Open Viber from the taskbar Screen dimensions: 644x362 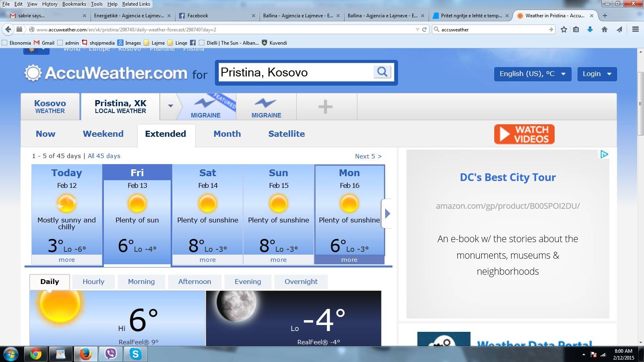(x=110, y=354)
